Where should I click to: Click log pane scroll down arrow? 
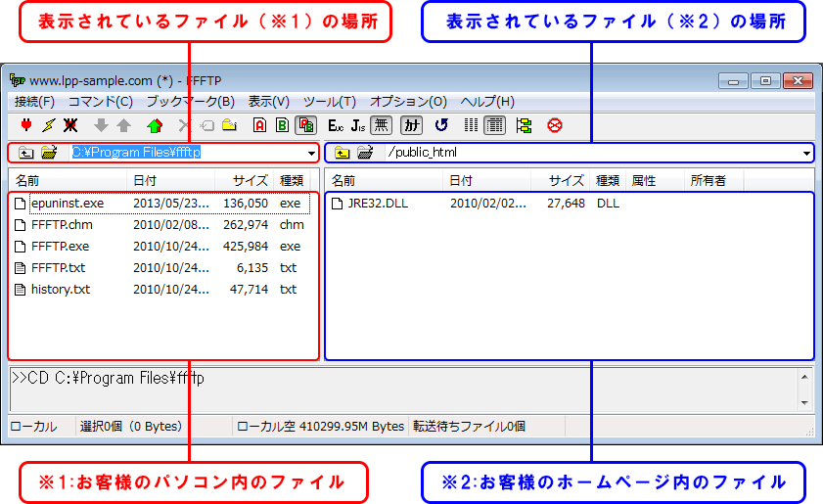[x=804, y=402]
